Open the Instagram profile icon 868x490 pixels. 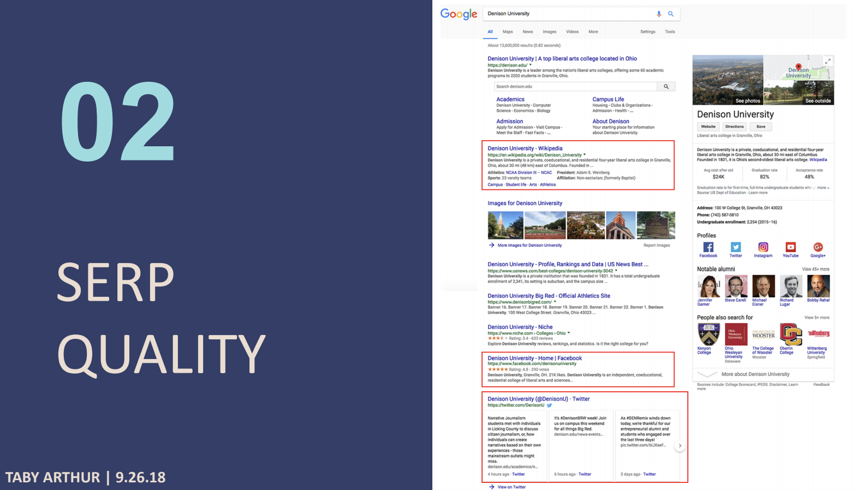click(x=763, y=247)
